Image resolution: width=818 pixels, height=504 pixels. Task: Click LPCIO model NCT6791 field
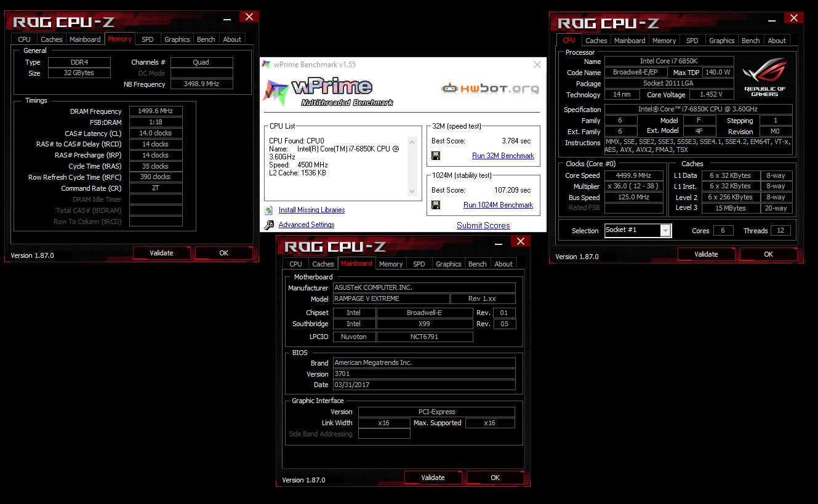pos(425,337)
